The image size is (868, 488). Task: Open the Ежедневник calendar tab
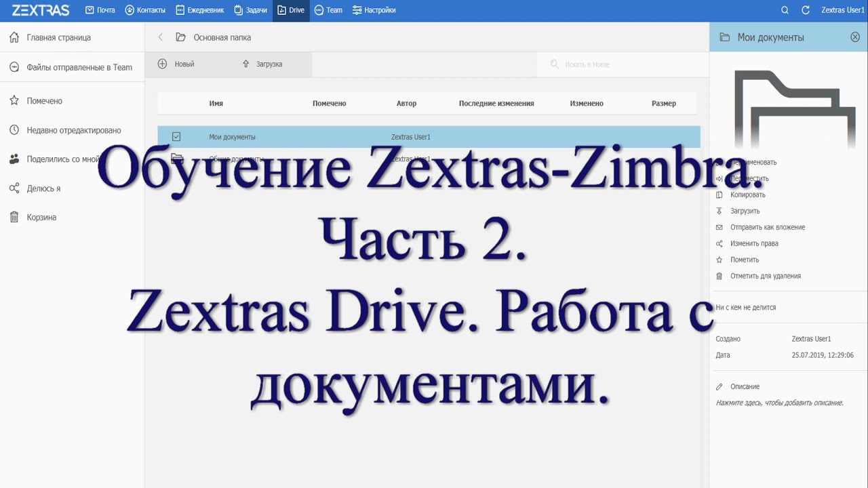pyautogui.click(x=199, y=10)
